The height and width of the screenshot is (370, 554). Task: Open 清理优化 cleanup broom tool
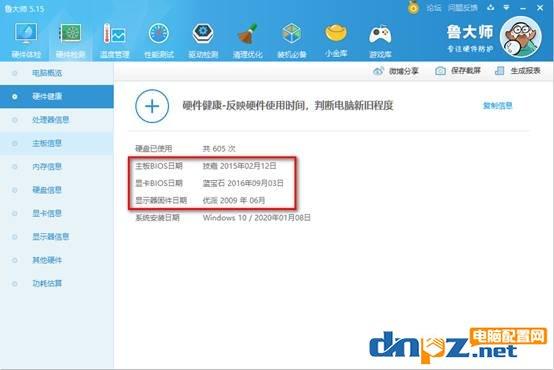[x=247, y=40]
